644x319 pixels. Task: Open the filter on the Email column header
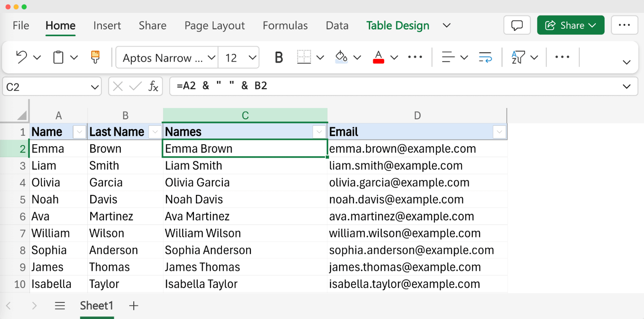click(x=499, y=132)
